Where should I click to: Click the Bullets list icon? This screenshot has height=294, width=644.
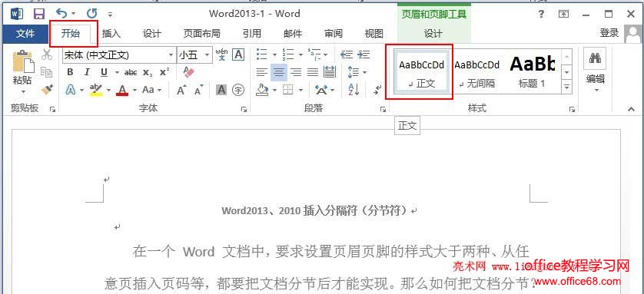click(x=261, y=55)
